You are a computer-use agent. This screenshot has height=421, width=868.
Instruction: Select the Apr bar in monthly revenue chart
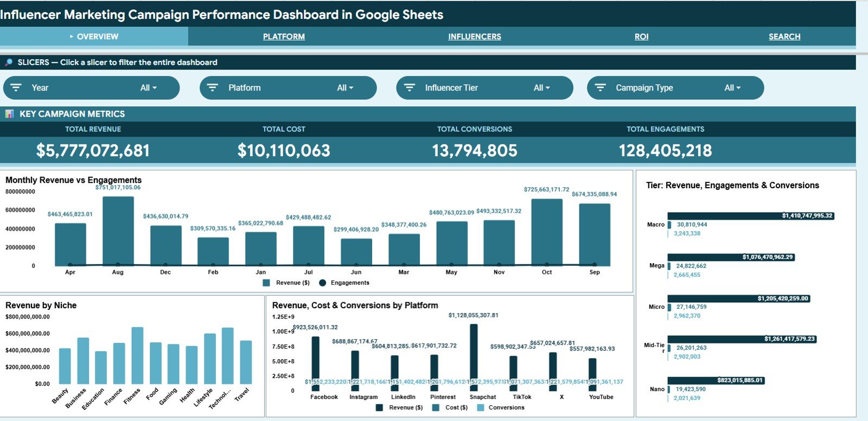click(70, 245)
